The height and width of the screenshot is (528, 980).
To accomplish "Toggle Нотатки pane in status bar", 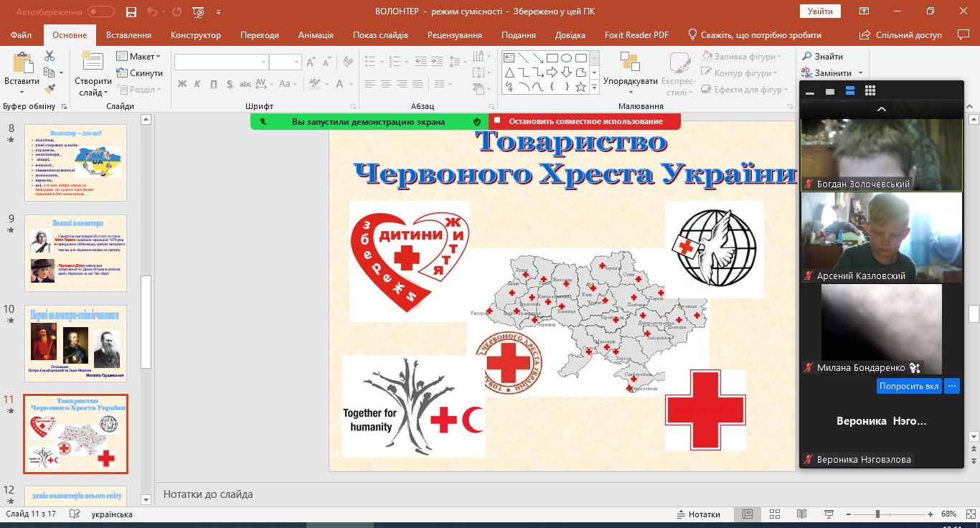I will point(699,514).
